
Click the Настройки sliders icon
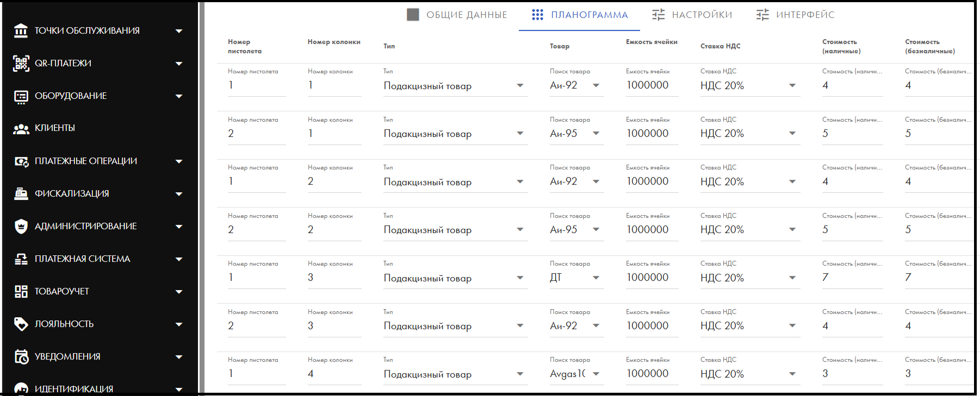click(658, 15)
